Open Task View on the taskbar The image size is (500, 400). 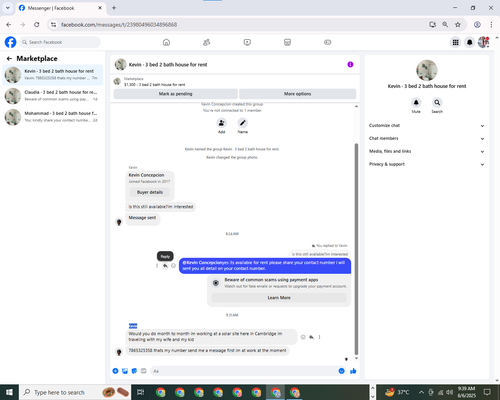point(141,392)
